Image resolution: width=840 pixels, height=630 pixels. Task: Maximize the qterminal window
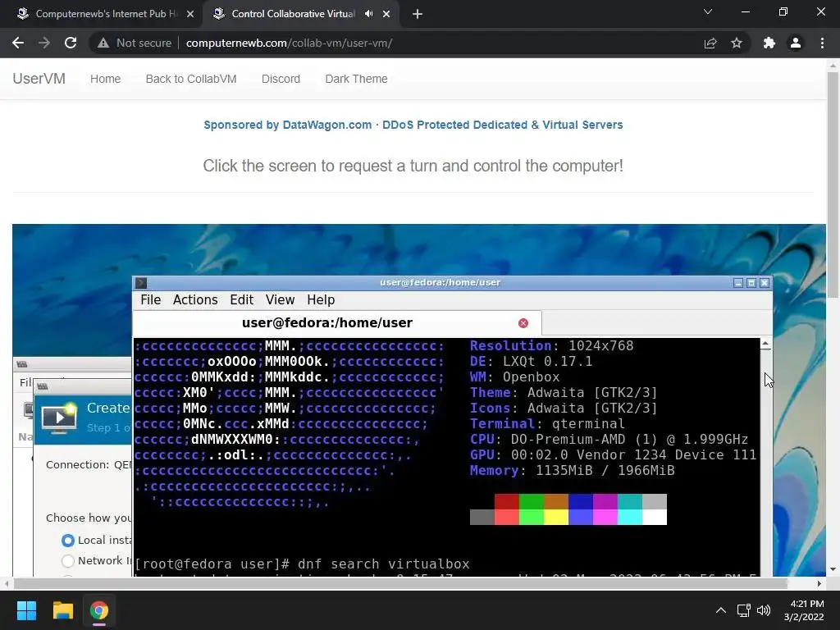pyautogui.click(x=751, y=283)
